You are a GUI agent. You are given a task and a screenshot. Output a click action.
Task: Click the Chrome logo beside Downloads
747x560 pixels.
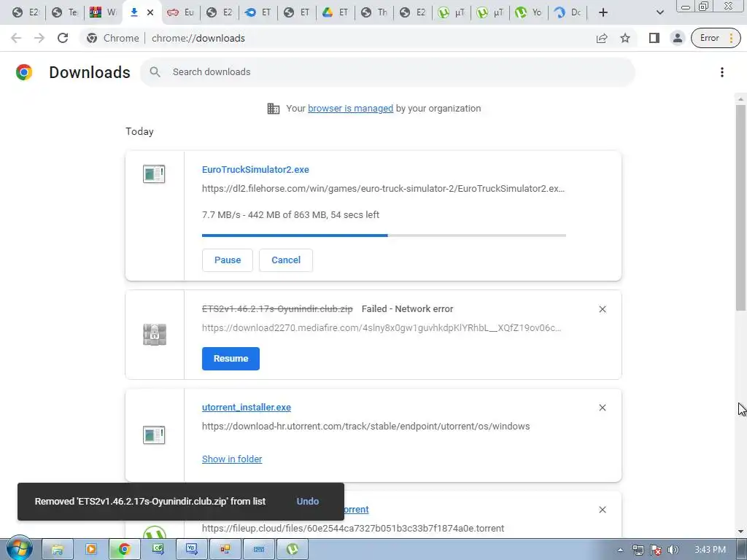point(24,72)
